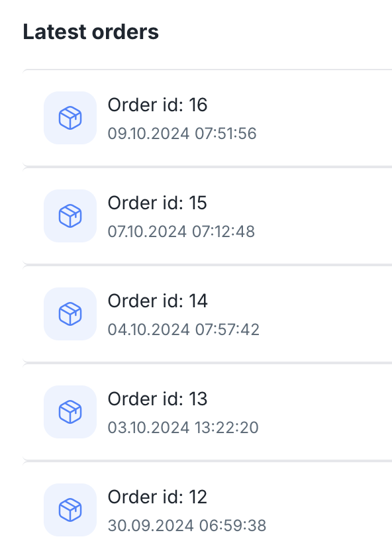Click the package icon for order 15

[70, 216]
